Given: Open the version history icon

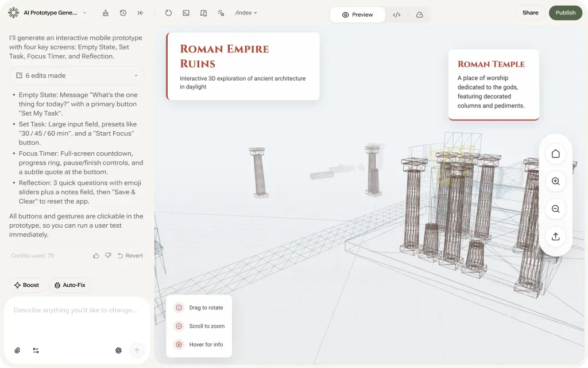Looking at the screenshot, I should [123, 12].
